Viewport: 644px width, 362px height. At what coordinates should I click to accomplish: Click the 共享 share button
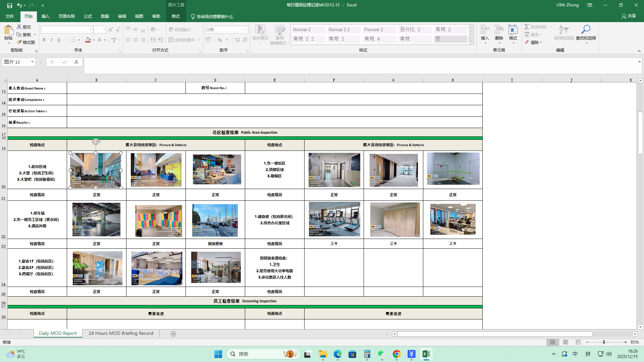(x=629, y=16)
